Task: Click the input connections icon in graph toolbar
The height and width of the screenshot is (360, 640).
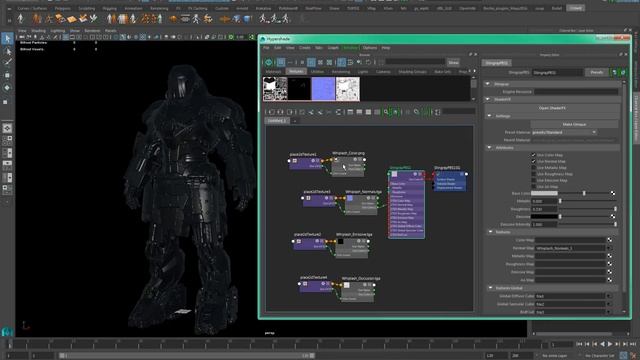Action: (271, 111)
